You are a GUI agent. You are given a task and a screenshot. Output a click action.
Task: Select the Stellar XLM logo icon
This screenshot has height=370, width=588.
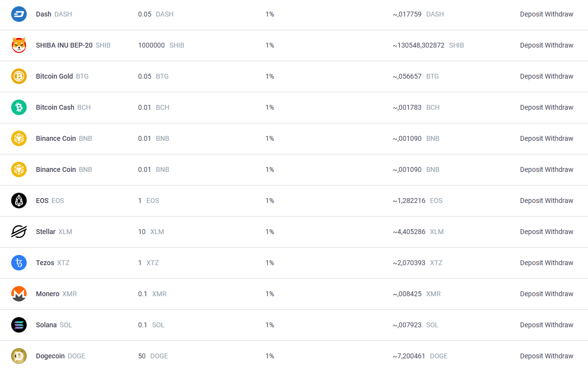19,232
